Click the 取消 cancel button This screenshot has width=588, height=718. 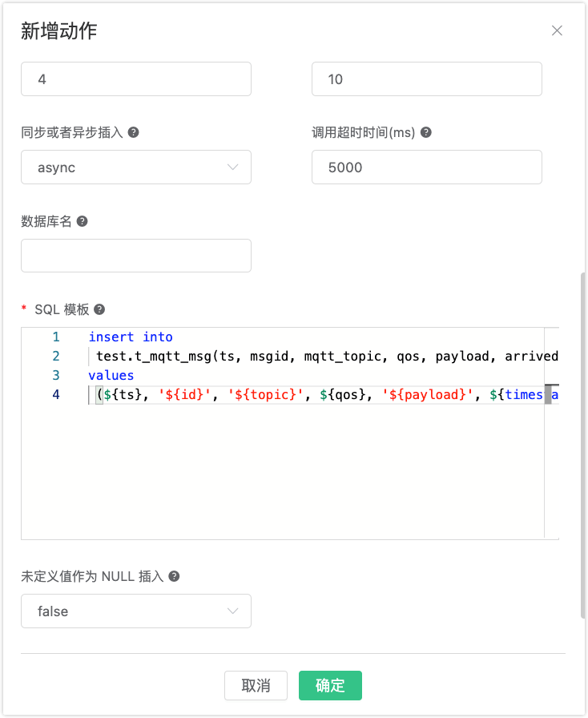tap(256, 685)
